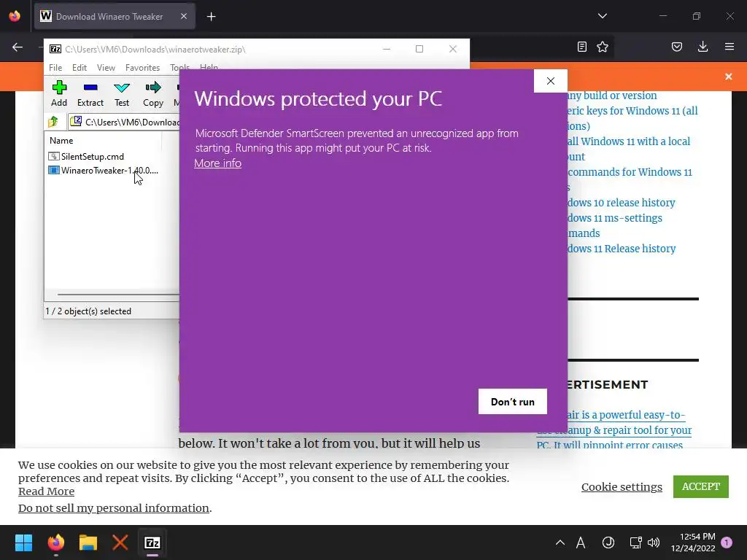The image size is (747, 560).
Task: Open Firefox from taskbar
Action: tap(55, 542)
